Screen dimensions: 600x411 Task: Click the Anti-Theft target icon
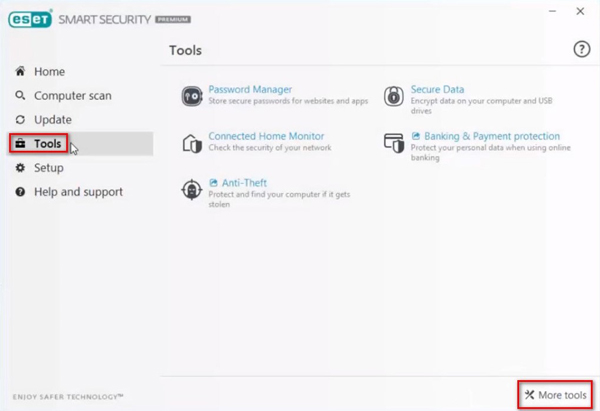tap(192, 189)
